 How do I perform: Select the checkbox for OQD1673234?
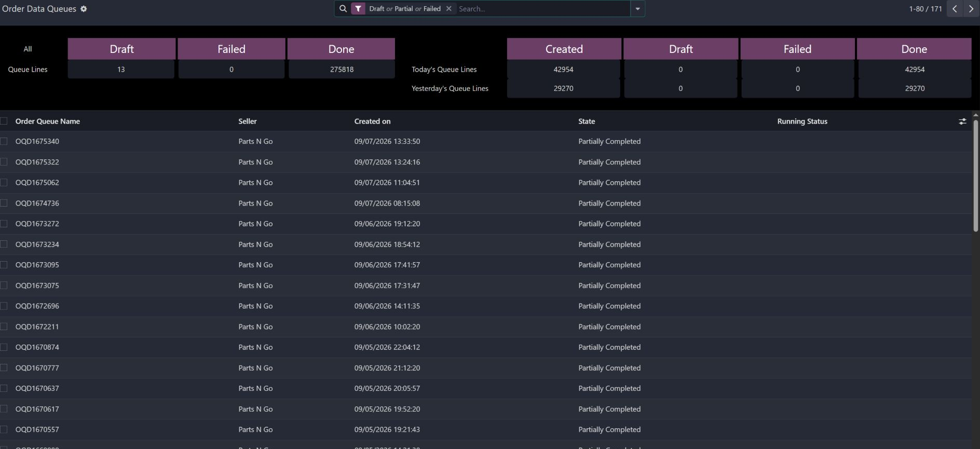click(4, 244)
